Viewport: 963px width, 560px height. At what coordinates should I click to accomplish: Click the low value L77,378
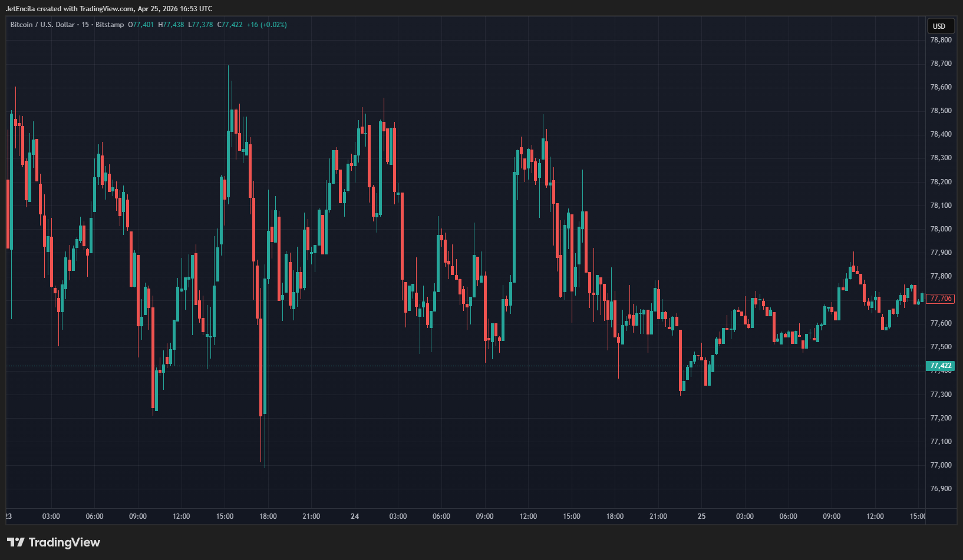point(200,25)
